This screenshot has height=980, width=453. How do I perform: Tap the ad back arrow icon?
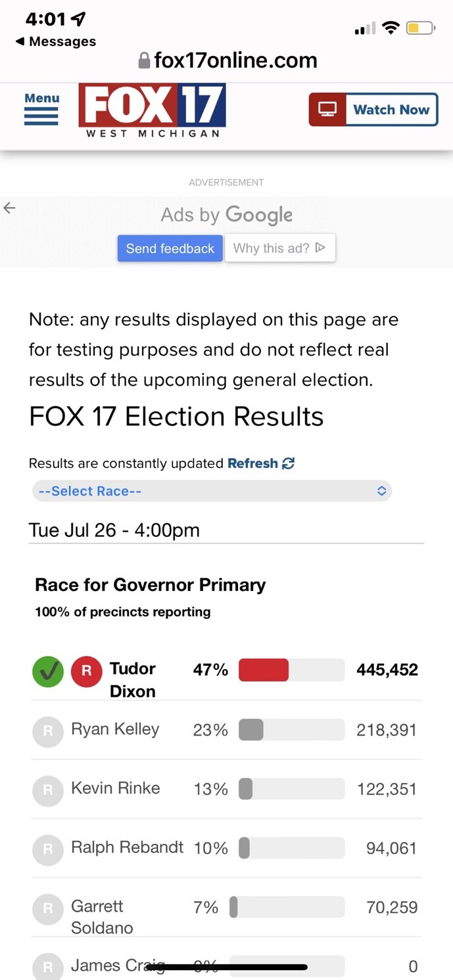[x=9, y=208]
